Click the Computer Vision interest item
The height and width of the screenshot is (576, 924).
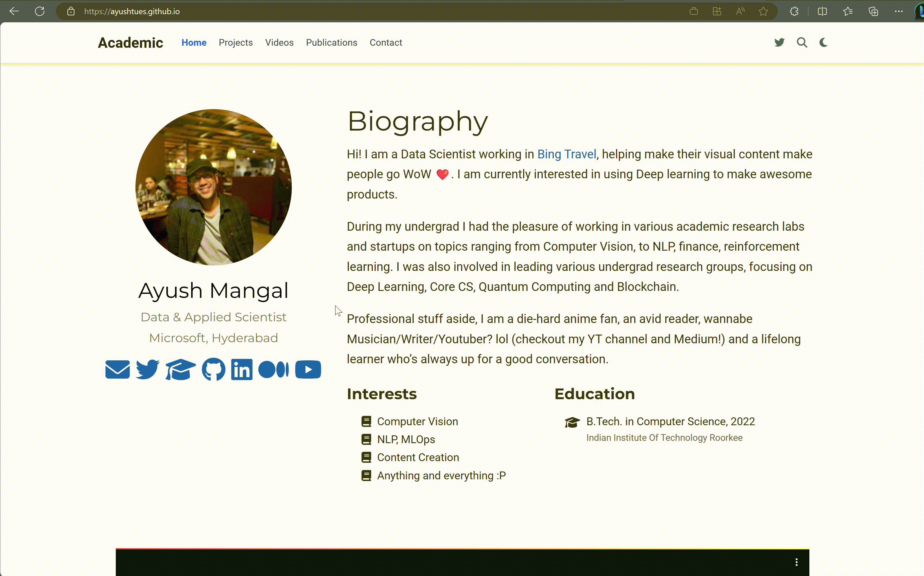(417, 422)
